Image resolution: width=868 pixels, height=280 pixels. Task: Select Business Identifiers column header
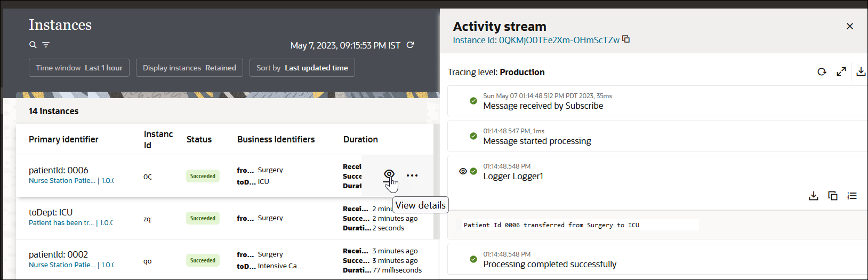click(276, 139)
